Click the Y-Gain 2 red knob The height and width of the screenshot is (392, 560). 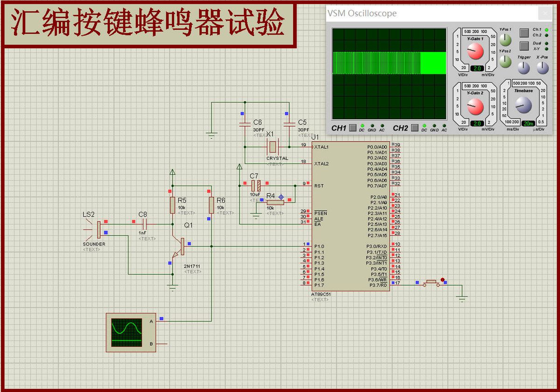coord(476,106)
